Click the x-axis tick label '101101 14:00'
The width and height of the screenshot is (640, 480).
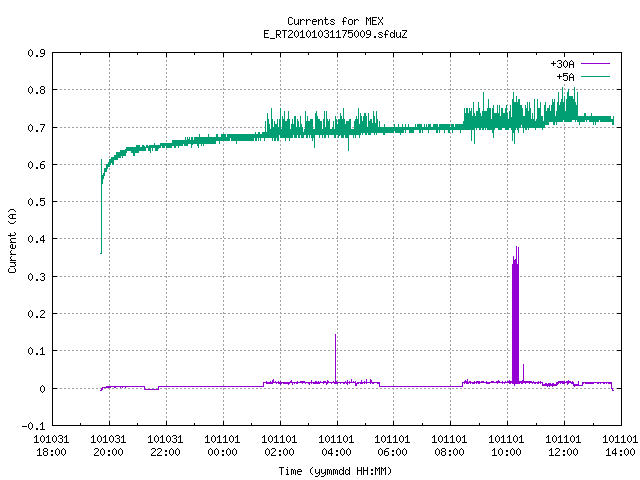coord(620,445)
